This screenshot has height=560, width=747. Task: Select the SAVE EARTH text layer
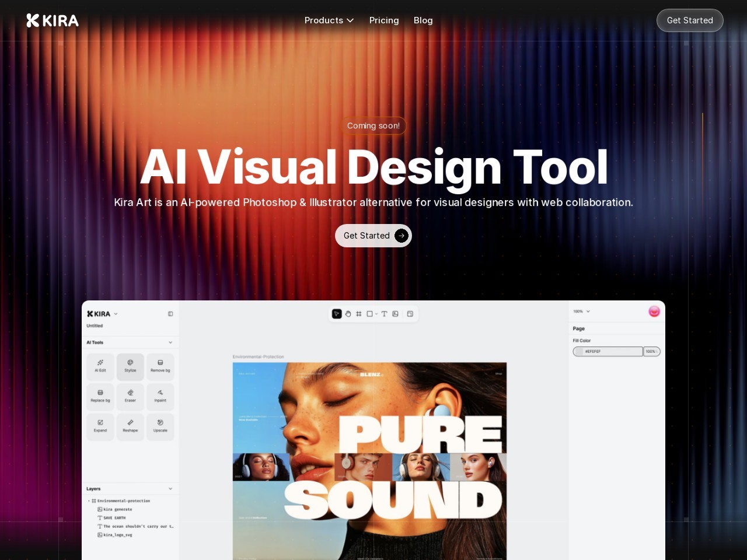click(114, 518)
